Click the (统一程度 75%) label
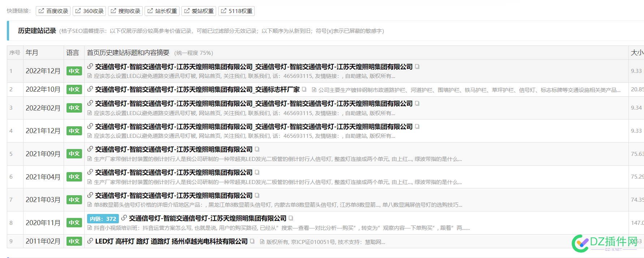This screenshot has height=258, width=644. 194,53
